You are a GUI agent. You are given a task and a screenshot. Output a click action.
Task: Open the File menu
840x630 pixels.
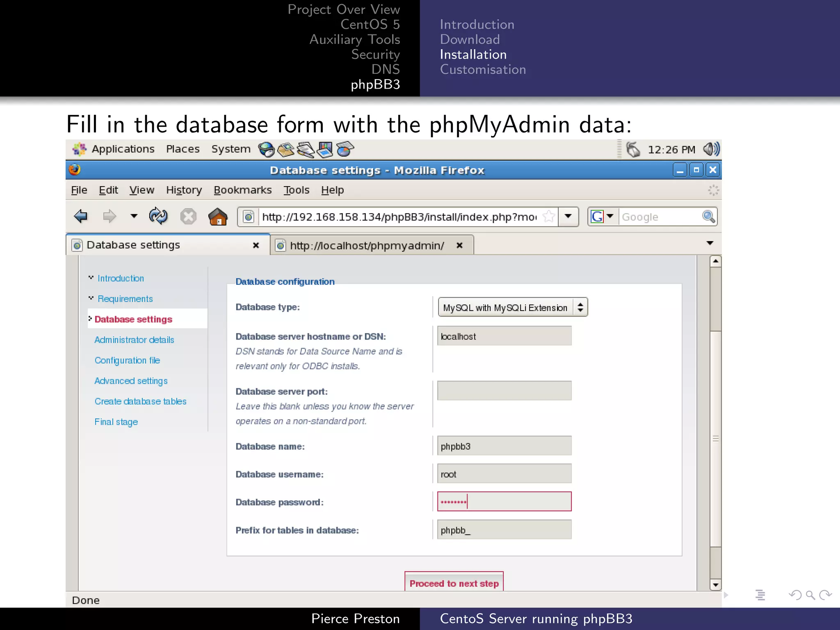pos(79,190)
